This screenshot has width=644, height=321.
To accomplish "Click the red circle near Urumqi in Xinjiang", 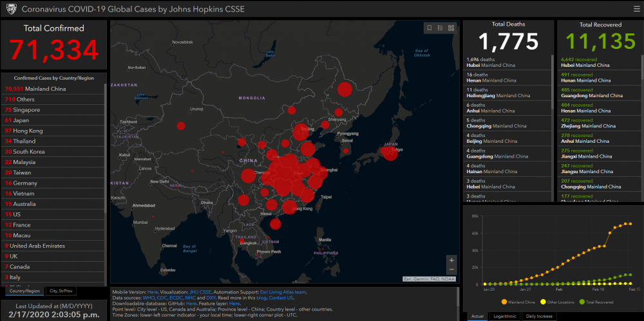I will tap(181, 125).
